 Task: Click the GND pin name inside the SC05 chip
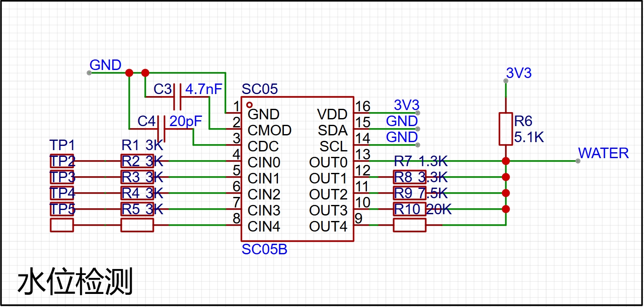(264, 114)
